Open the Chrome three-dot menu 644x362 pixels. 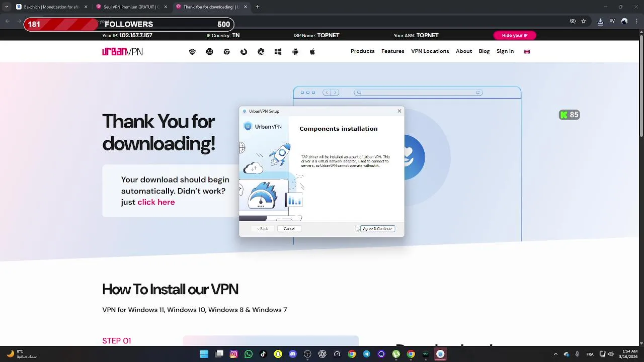pos(636,21)
